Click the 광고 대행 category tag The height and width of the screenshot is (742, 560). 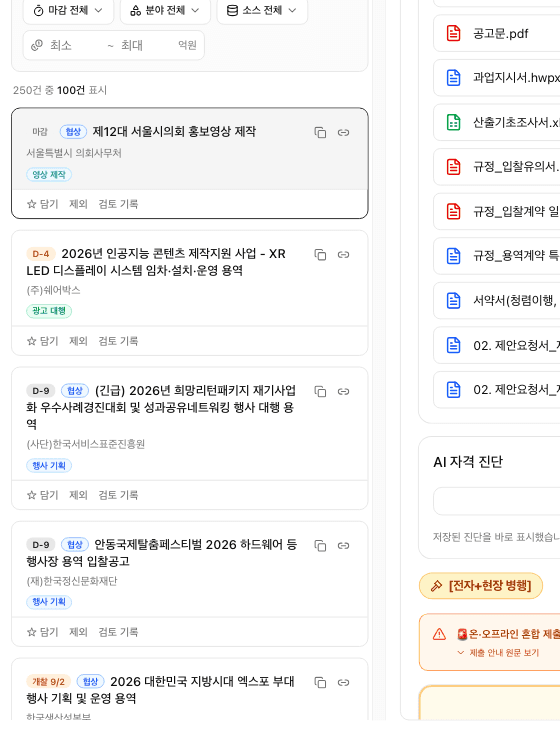[x=49, y=311]
